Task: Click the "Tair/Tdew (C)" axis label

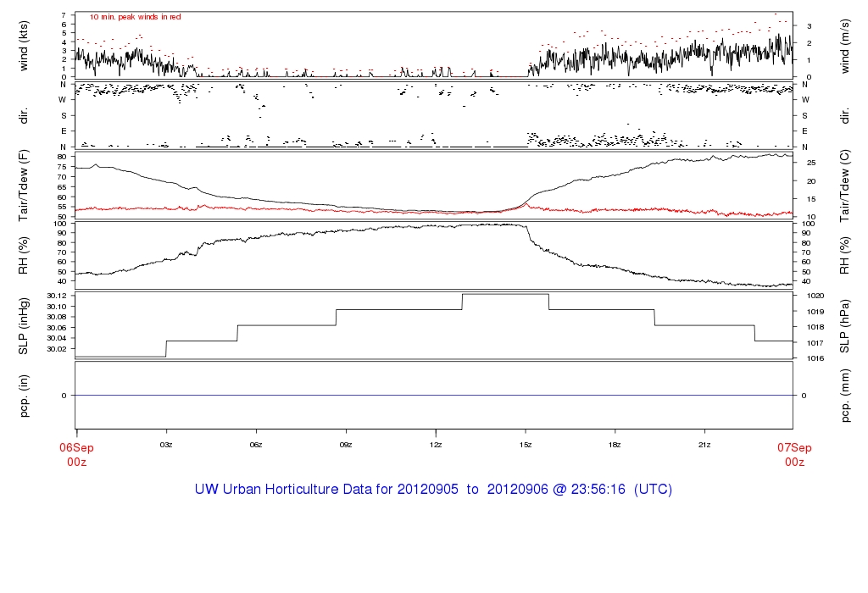Action: click(844, 186)
